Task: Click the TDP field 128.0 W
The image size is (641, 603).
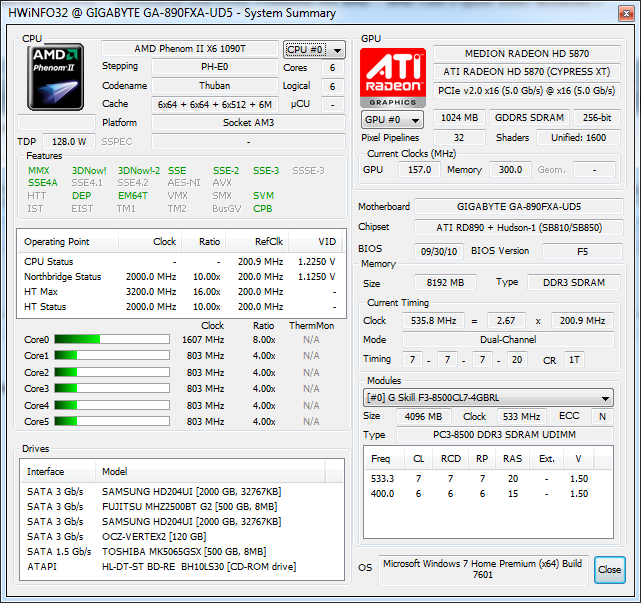Action: pos(69,141)
